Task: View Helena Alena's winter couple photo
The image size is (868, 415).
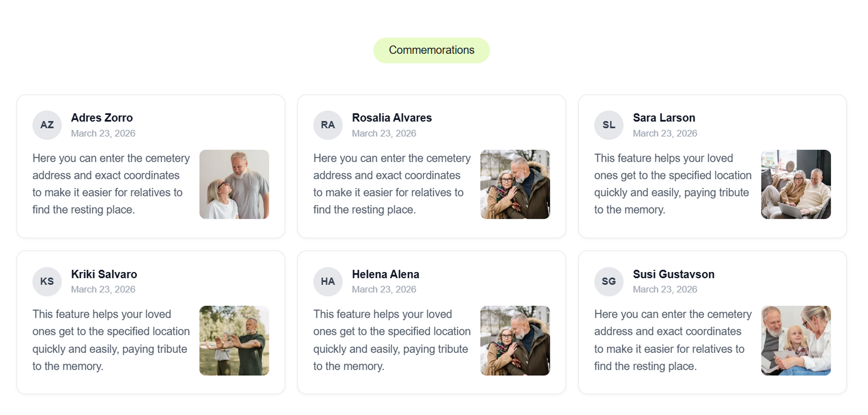Action: pos(515,341)
